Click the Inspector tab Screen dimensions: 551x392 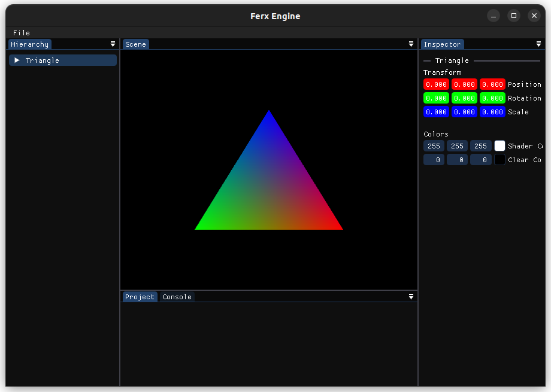pyautogui.click(x=442, y=44)
